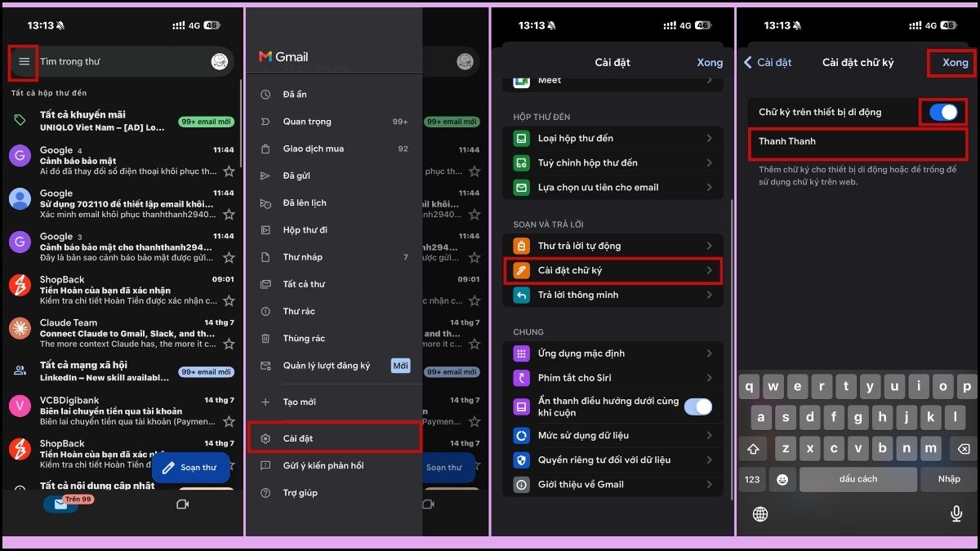The height and width of the screenshot is (551, 980).
Task: Tap the Trả lời thông minh icon
Action: (x=521, y=295)
